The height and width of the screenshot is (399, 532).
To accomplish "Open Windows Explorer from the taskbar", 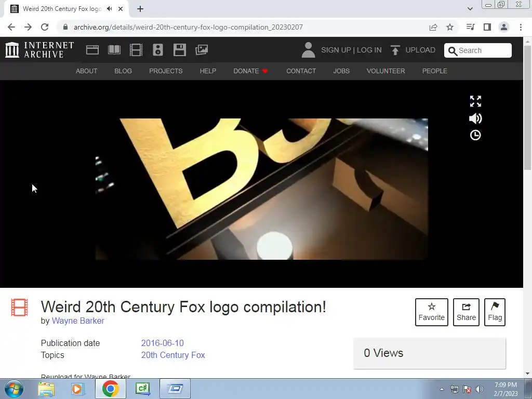I will coord(46,389).
